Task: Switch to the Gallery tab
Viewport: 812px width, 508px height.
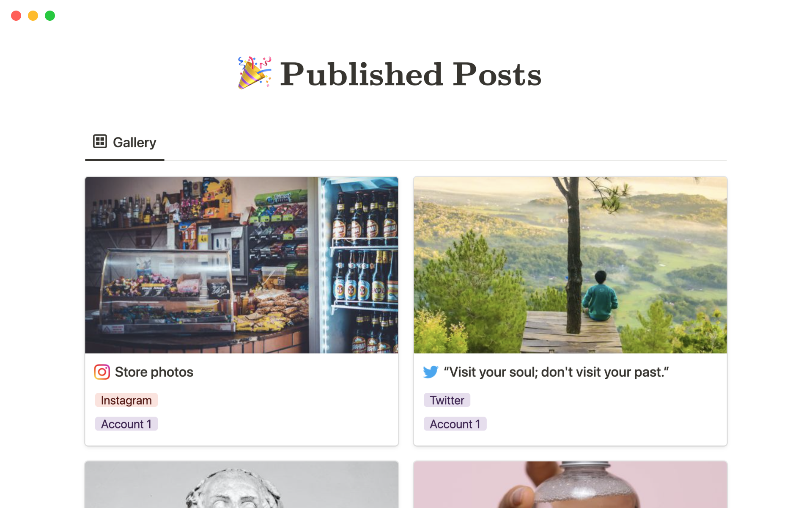Action: 125,143
